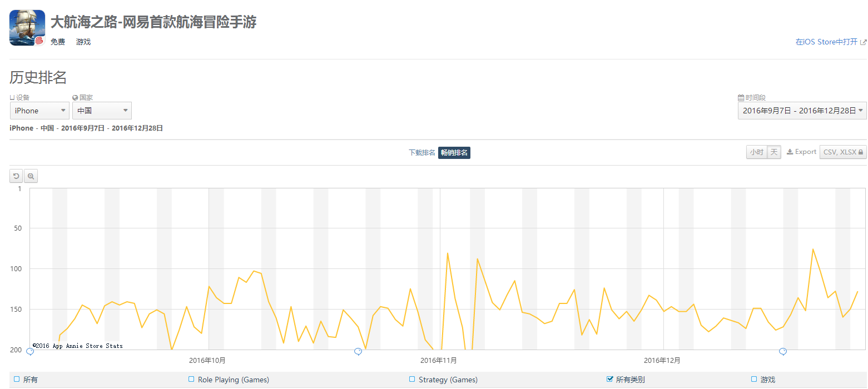Select the 畅销排名 tab
The image size is (868, 389).
pyautogui.click(x=454, y=153)
